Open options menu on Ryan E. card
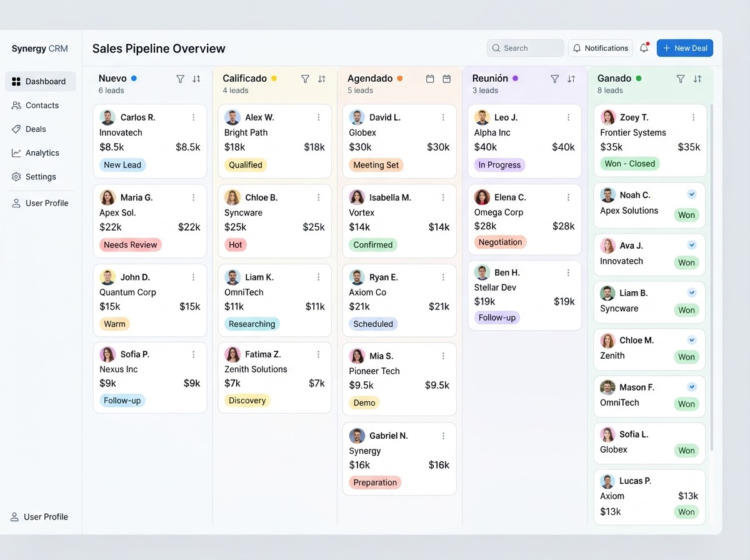This screenshot has height=560, width=750. 444,277
